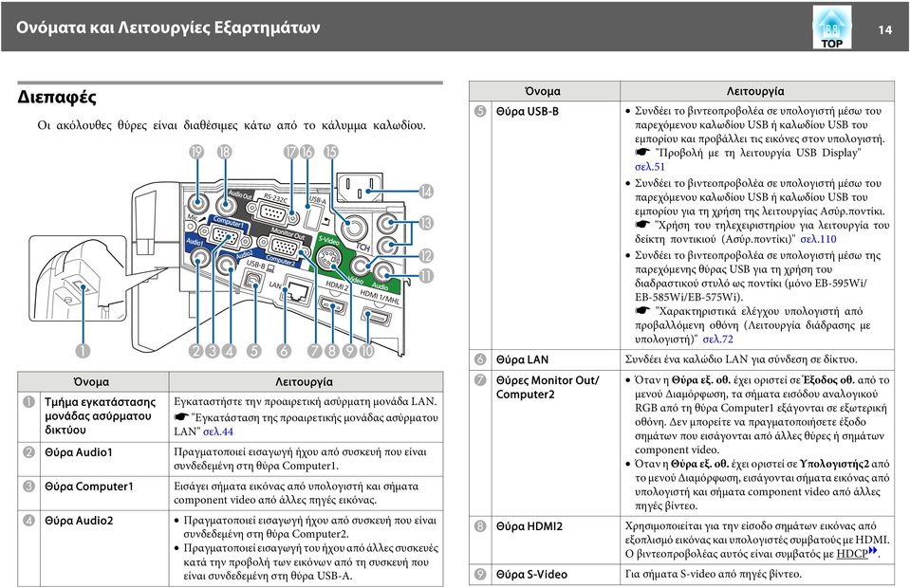This screenshot has width=910, height=588.
Task: Click callout number 14 beside the power inlet
Action: pyautogui.click(x=426, y=192)
